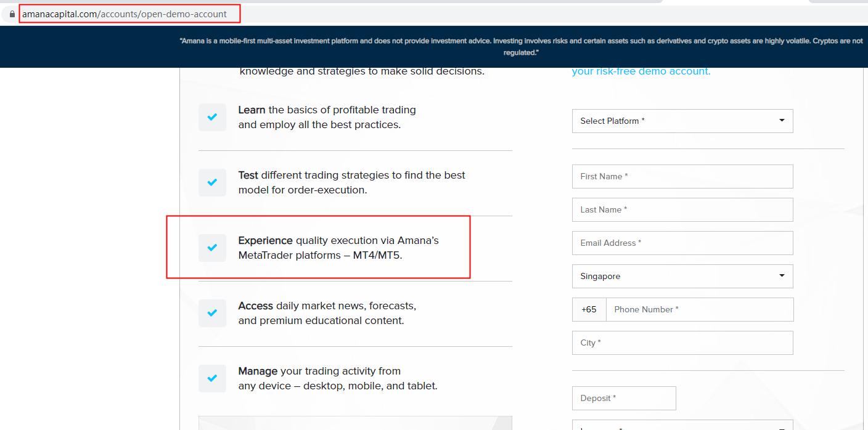Click the +65 country code box
Image resolution: width=868 pixels, height=430 pixels.
pos(589,309)
